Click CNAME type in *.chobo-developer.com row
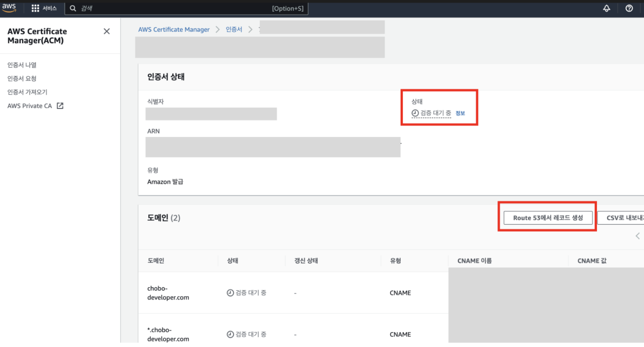Viewport: 644px width, 347px height. click(x=400, y=334)
